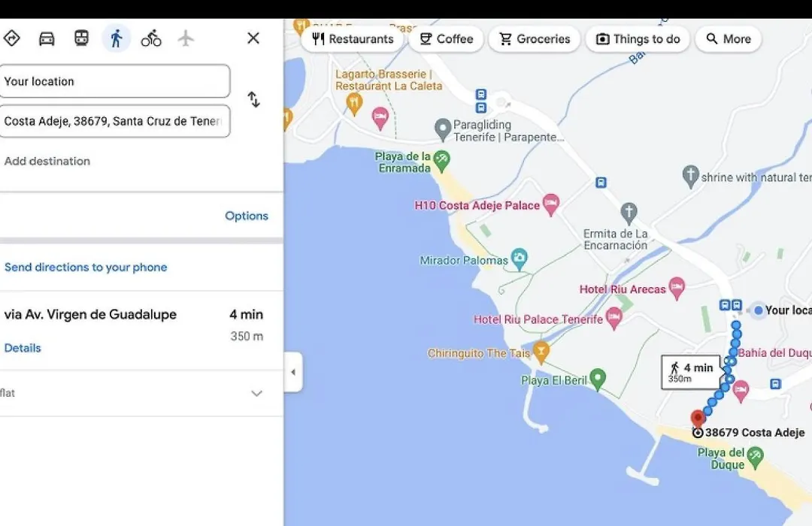Reverse starting point and destination
The height and width of the screenshot is (526, 812).
click(253, 99)
